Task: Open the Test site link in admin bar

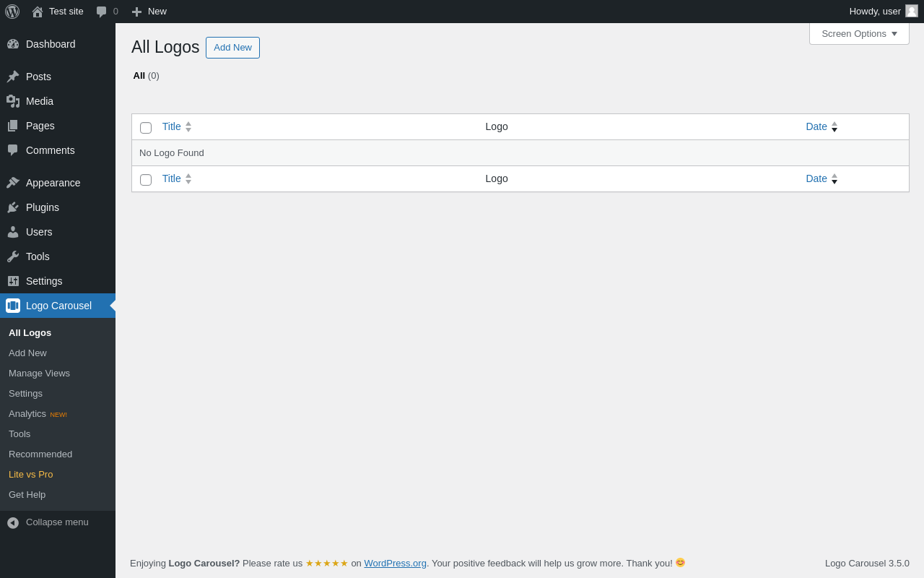Action: point(58,12)
